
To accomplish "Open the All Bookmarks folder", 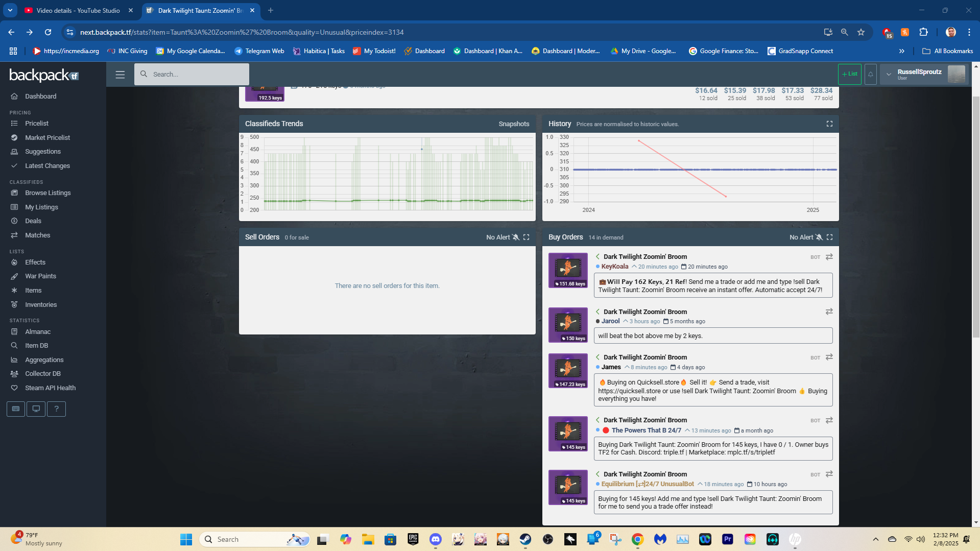I will (948, 51).
